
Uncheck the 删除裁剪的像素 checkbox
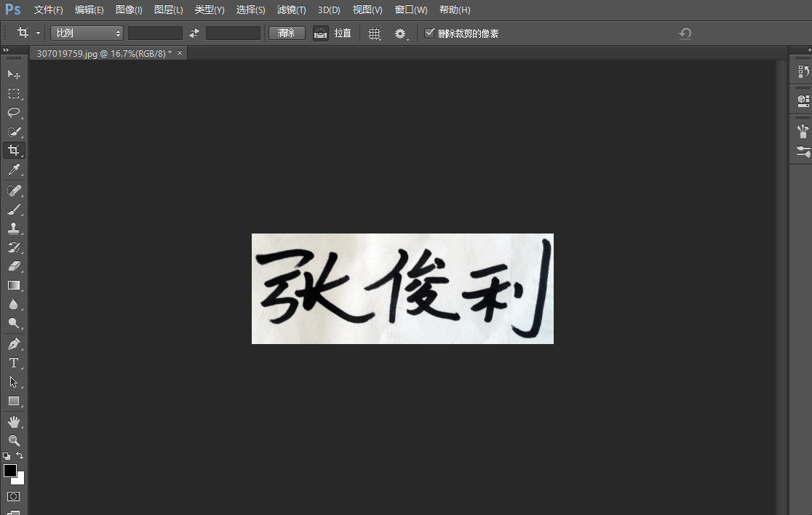pos(429,33)
